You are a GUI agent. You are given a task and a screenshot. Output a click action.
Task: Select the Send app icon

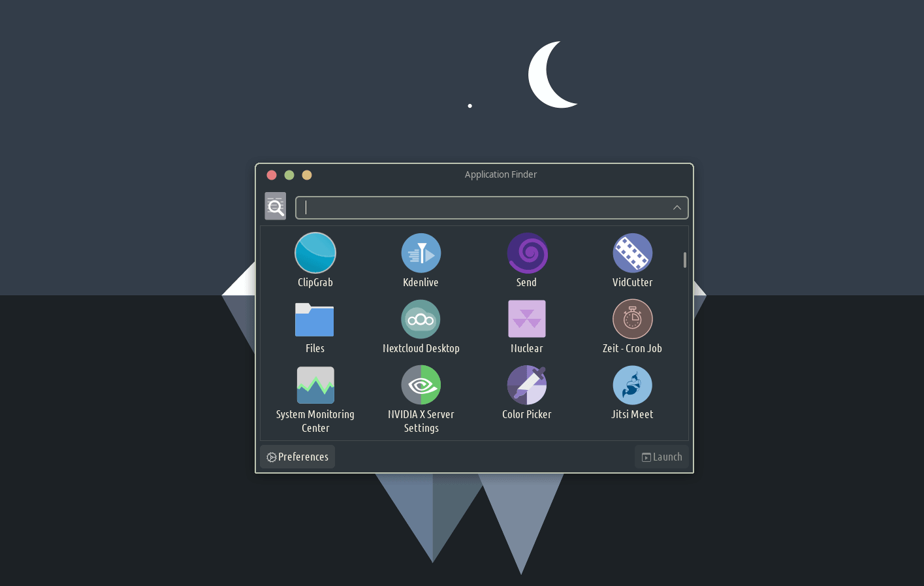[x=527, y=253]
